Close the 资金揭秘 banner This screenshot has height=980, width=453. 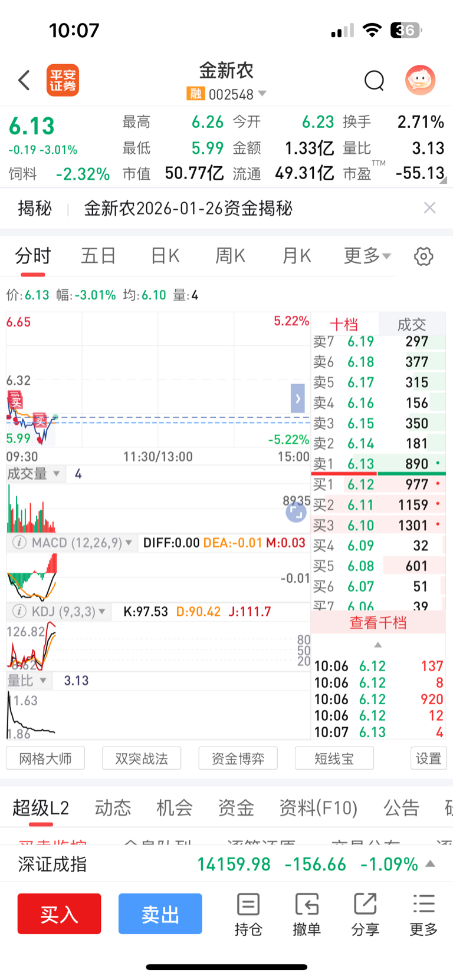[x=430, y=207]
